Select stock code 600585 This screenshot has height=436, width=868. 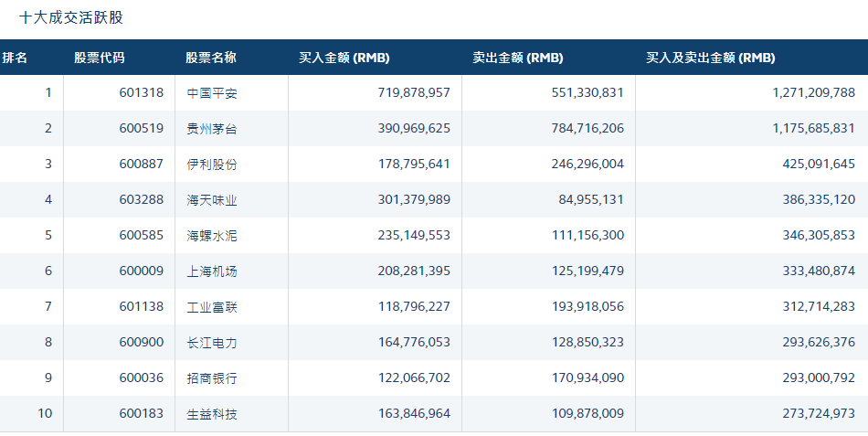pyautogui.click(x=141, y=235)
